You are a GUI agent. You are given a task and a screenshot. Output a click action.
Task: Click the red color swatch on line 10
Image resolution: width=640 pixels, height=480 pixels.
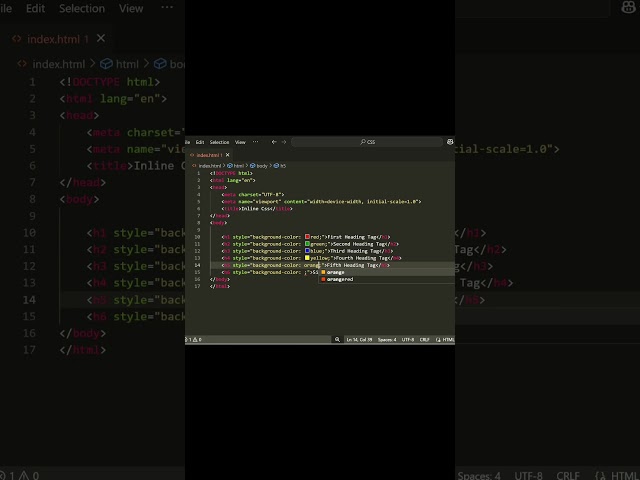[x=307, y=237]
